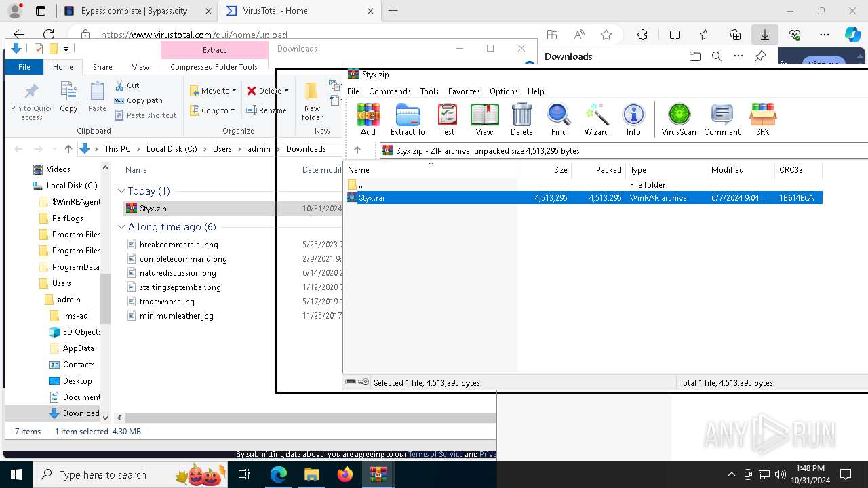Select Styx.zip in Downloads folder
Screen dimensions: 868x488
click(x=153, y=209)
